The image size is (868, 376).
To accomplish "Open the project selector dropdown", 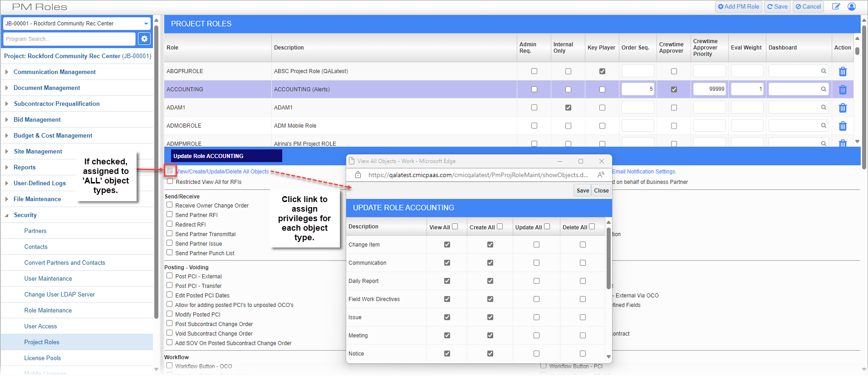I will coord(146,24).
